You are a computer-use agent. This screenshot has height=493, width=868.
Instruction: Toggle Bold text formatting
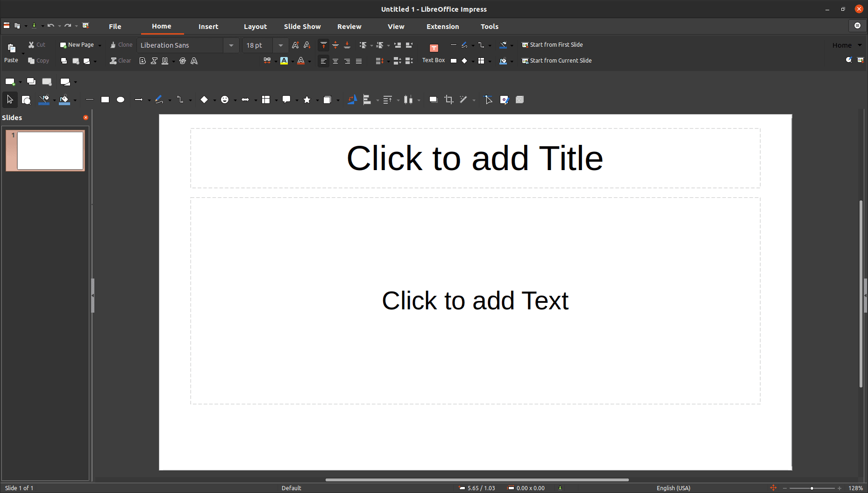tap(142, 61)
